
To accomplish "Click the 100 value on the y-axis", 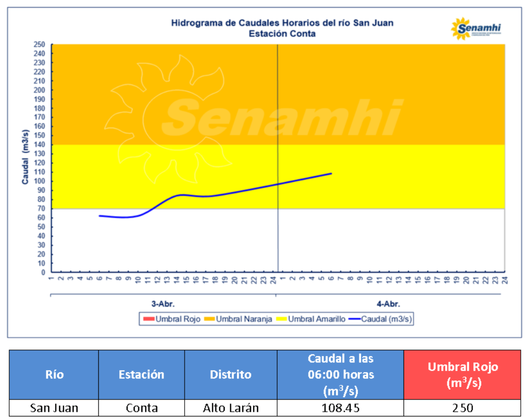I will tap(40, 181).
